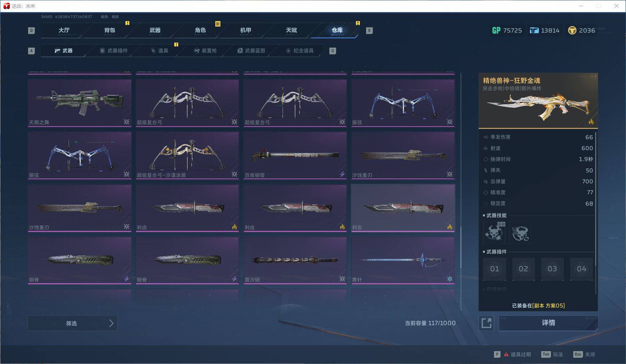This screenshot has height=364, width=626.
Task: Select the 震沙锏 weapon card
Action: [295, 261]
